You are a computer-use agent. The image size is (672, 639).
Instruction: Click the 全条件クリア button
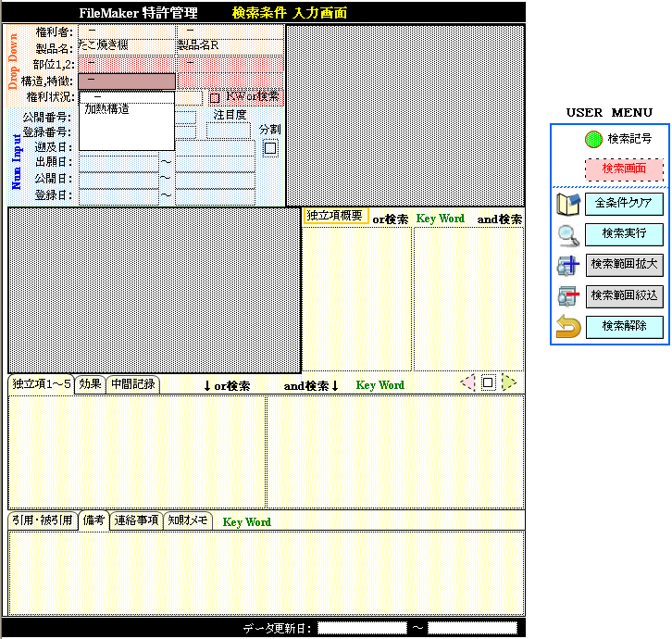click(x=624, y=204)
